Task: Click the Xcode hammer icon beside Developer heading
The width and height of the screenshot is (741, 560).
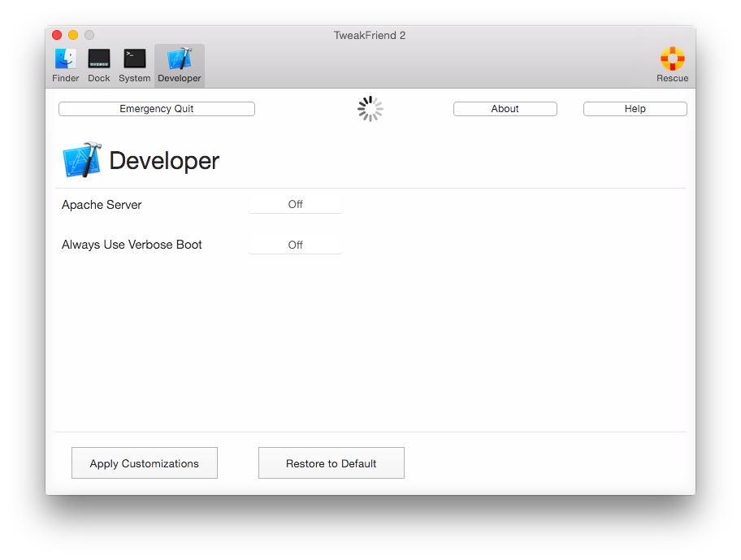Action: [82, 160]
